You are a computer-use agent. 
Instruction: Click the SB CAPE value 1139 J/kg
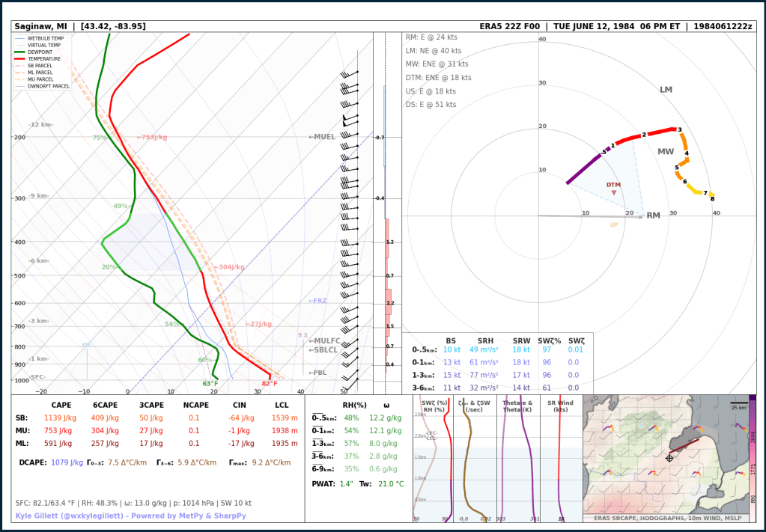58,418
